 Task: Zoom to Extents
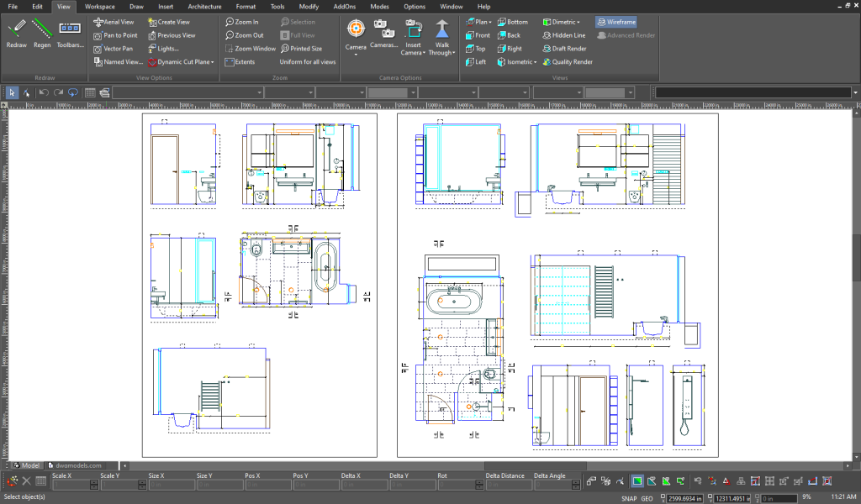240,62
